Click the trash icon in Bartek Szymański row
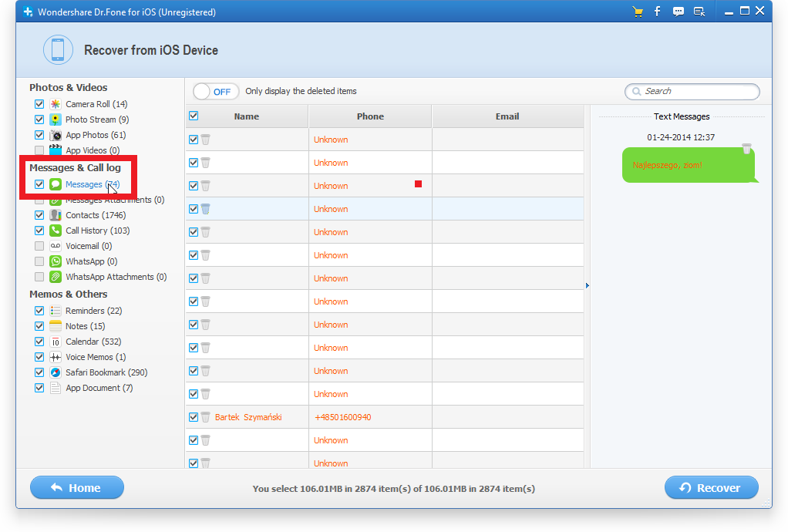The height and width of the screenshot is (532, 788). pos(206,417)
